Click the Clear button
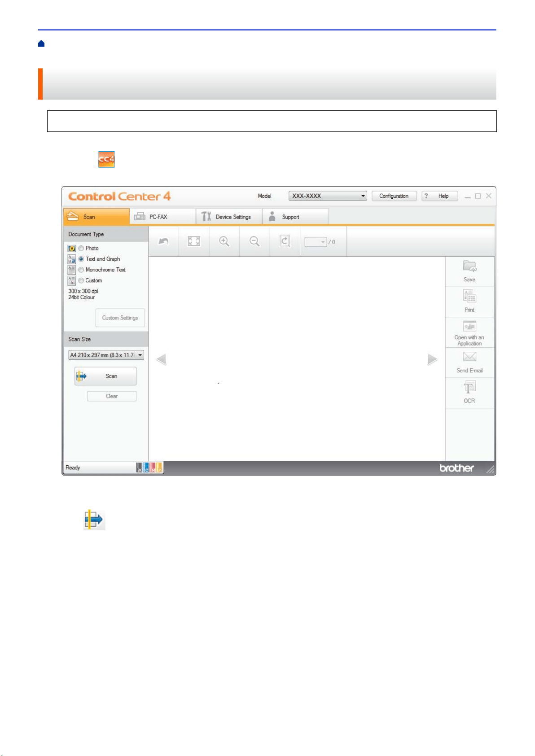Viewport: 535px width, 756px height. coord(112,396)
